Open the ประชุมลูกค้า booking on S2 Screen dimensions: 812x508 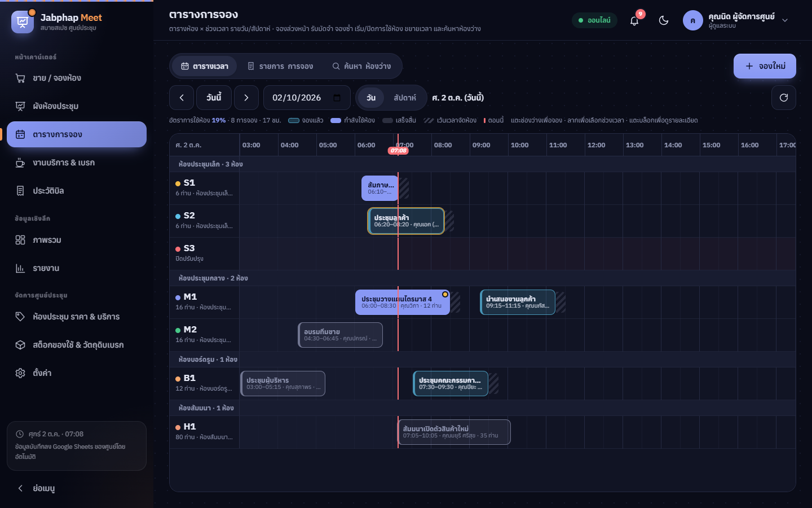pos(406,221)
